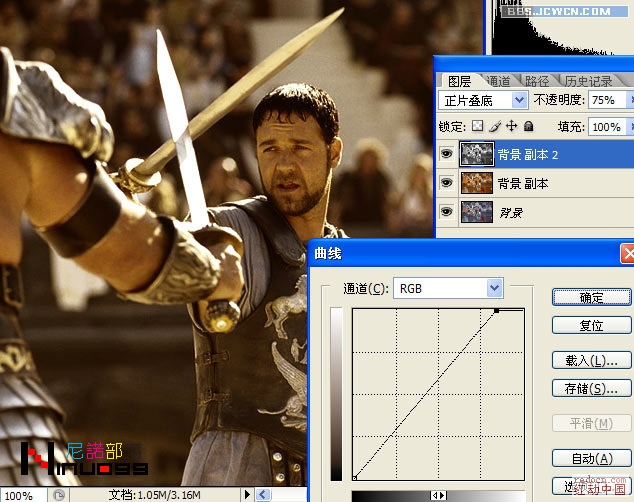Open the 路径 (Paths) tab
Screen dimensions: 634x502
pyautogui.click(x=537, y=81)
